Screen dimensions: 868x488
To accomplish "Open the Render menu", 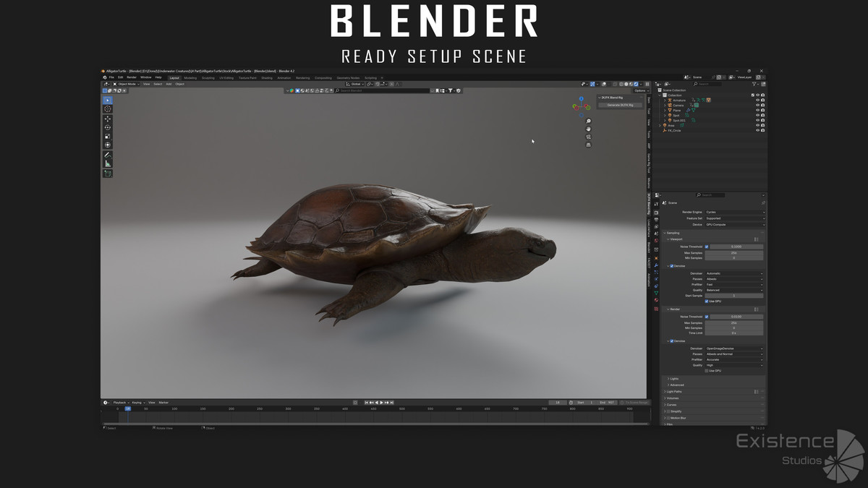I will [x=132, y=77].
